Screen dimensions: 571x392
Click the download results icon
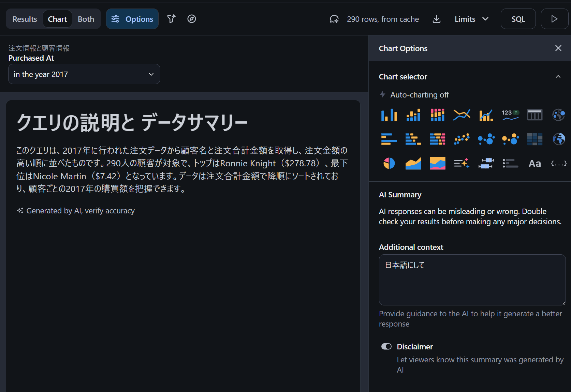click(x=436, y=19)
